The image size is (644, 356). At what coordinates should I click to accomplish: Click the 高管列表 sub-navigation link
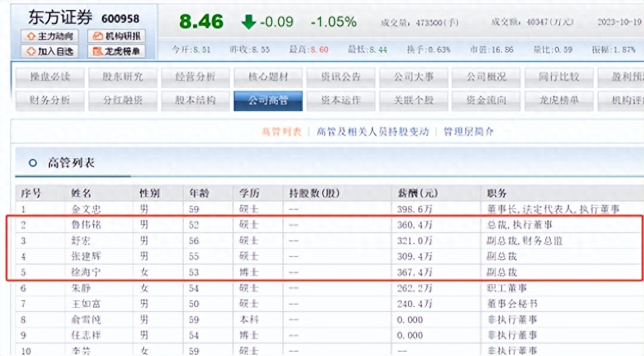[x=281, y=132]
